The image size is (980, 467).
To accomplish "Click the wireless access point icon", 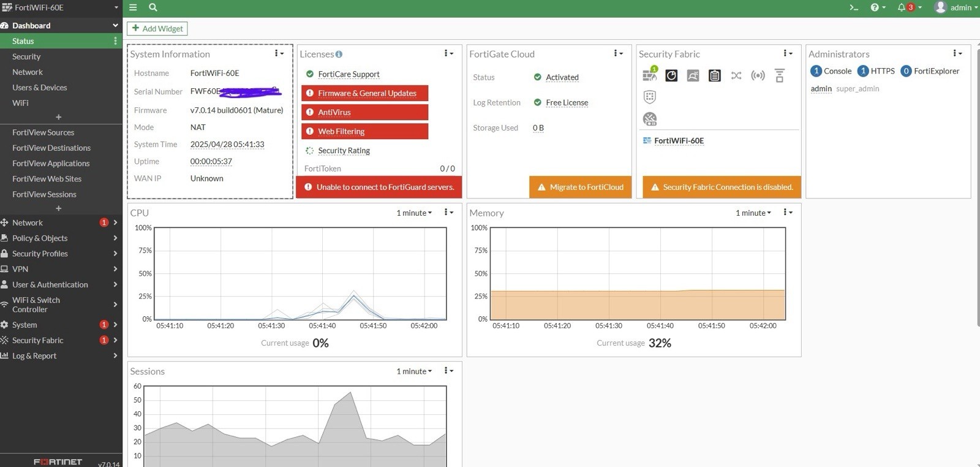I will click(x=758, y=75).
